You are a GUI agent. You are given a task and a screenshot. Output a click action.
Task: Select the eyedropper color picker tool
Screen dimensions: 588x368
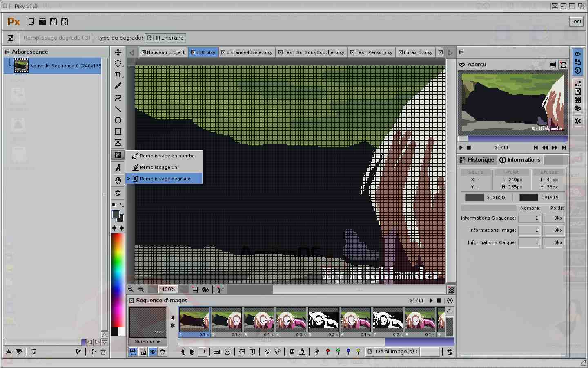coord(118,85)
